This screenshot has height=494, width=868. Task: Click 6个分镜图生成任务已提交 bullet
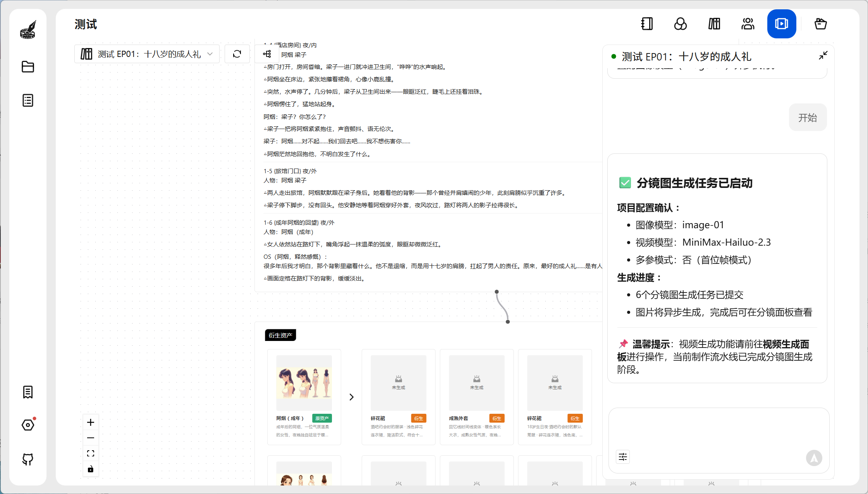(x=689, y=294)
